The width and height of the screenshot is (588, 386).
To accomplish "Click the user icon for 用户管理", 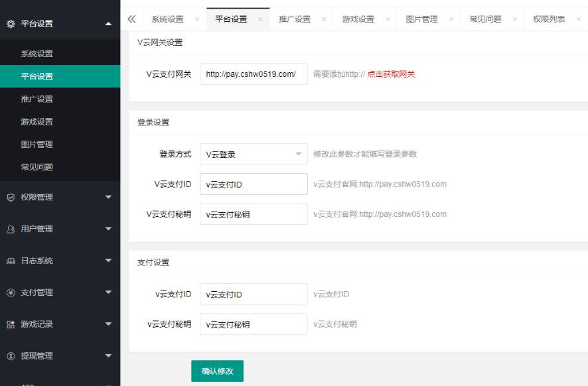I will [11, 229].
